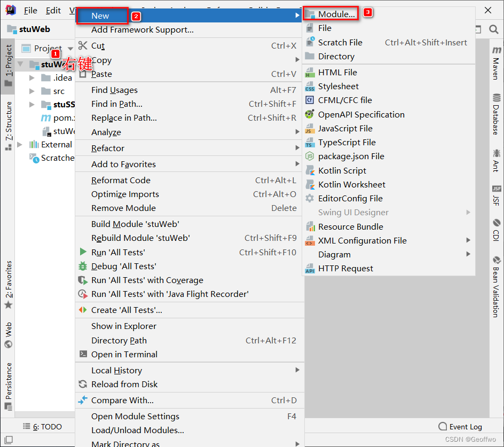Create a new package.json File
Image resolution: width=504 pixels, height=447 pixels.
(x=389, y=156)
